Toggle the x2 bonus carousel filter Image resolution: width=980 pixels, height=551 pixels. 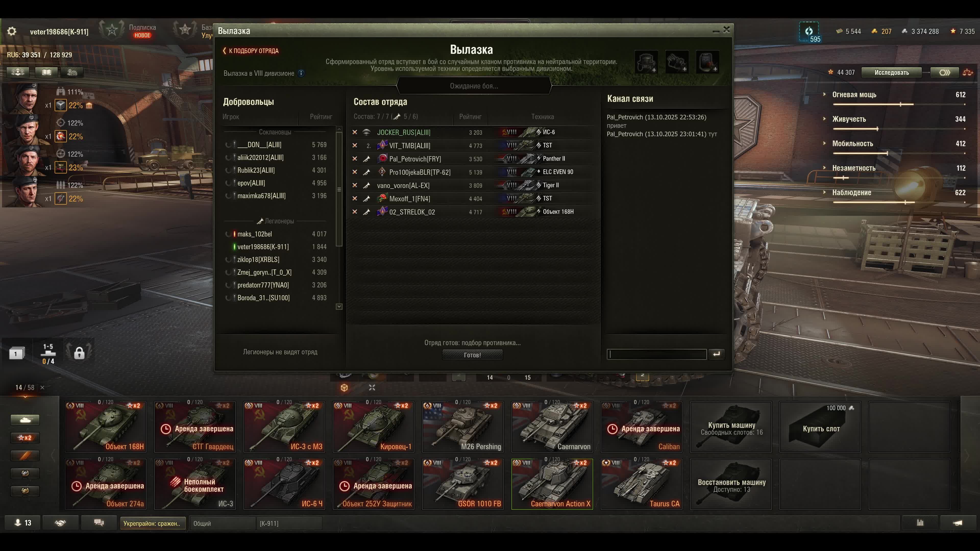point(25,438)
